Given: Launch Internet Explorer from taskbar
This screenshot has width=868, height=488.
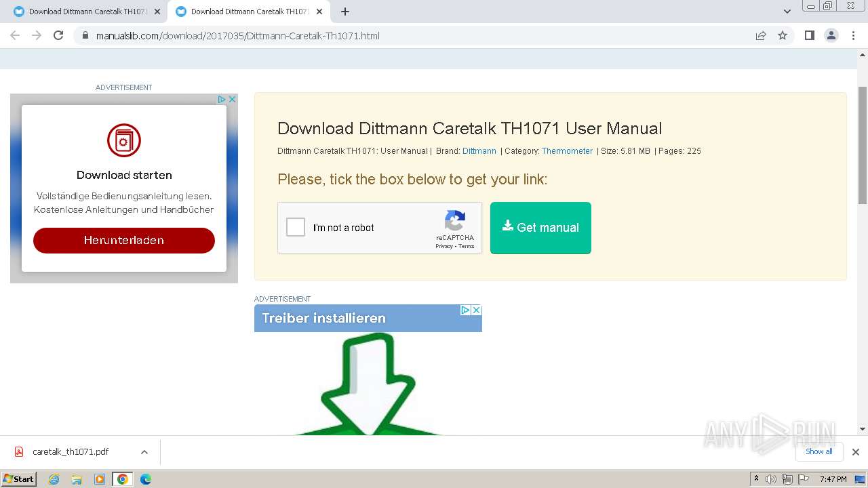Looking at the screenshot, I should (54, 479).
